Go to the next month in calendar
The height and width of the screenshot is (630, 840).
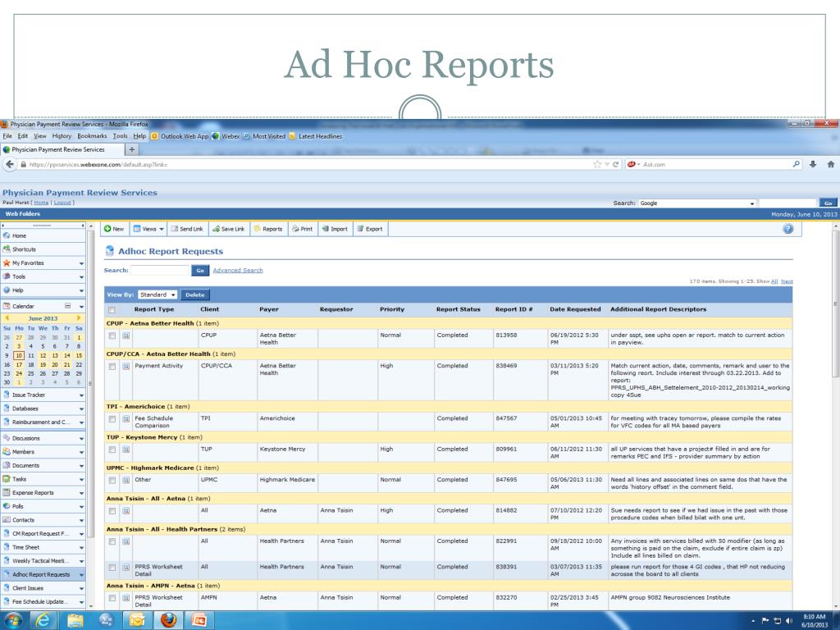[79, 318]
